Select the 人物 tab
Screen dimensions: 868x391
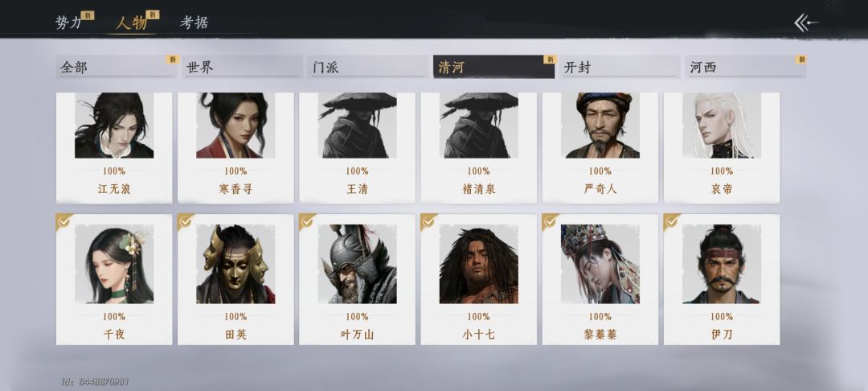(x=132, y=23)
